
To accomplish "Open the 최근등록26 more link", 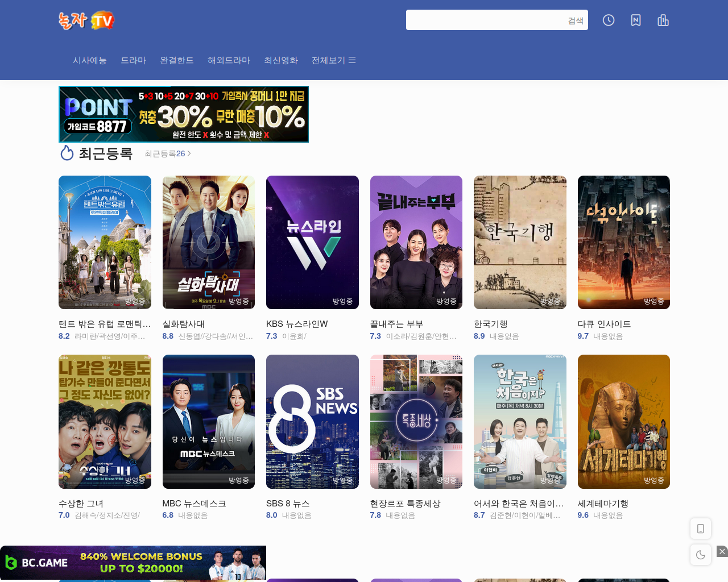I will point(168,153).
